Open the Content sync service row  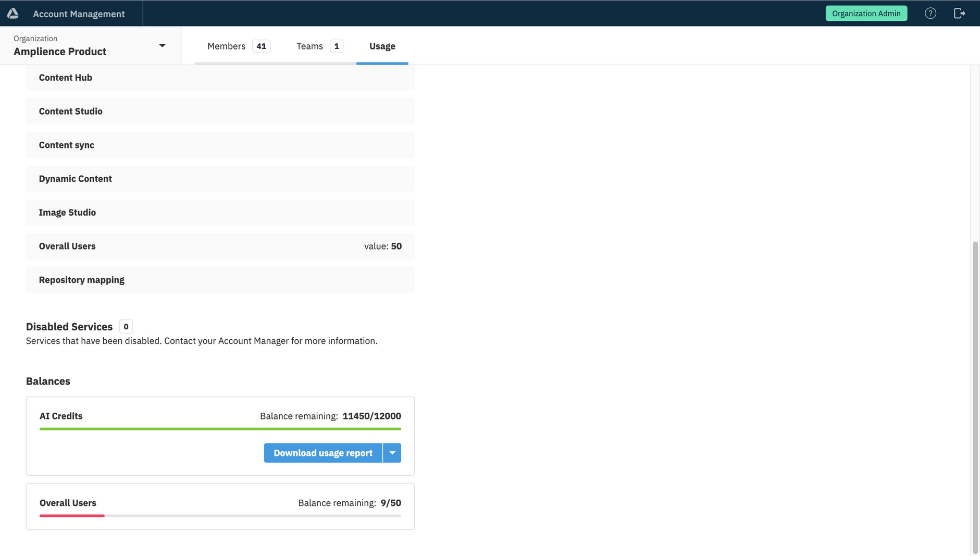[220, 145]
